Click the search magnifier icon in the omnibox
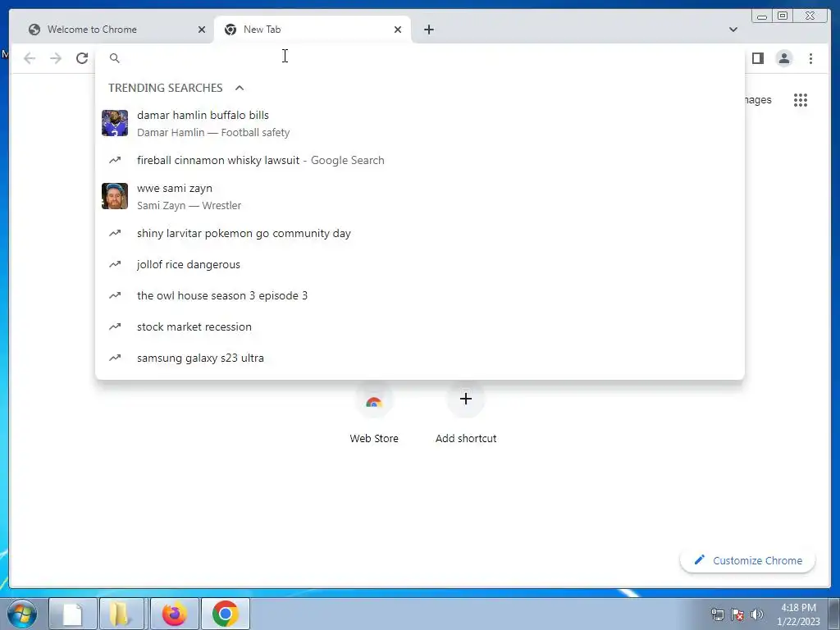The image size is (840, 630). pyautogui.click(x=115, y=58)
